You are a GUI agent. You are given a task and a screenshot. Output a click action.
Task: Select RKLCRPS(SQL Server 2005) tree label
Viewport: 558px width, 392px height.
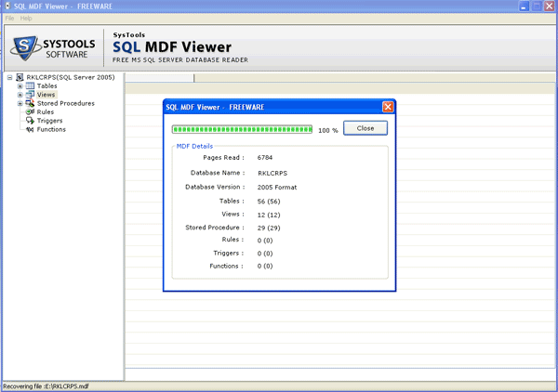pyautogui.click(x=71, y=77)
